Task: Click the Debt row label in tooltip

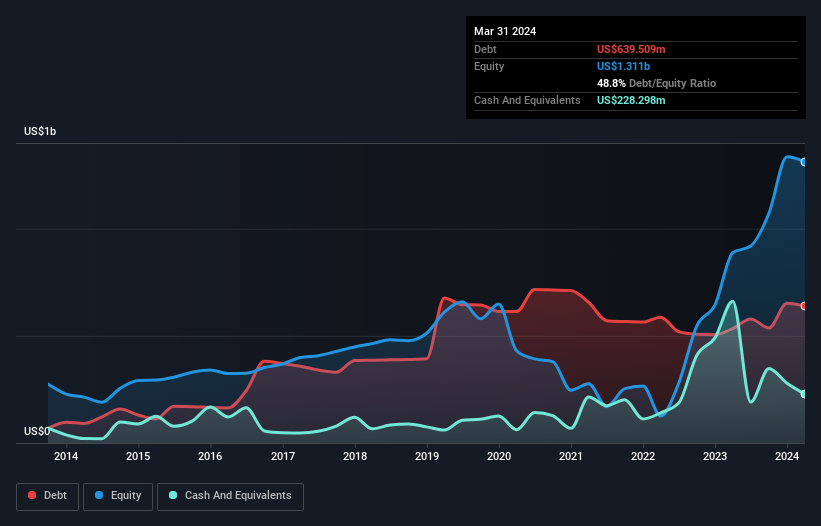Action: 485,49
